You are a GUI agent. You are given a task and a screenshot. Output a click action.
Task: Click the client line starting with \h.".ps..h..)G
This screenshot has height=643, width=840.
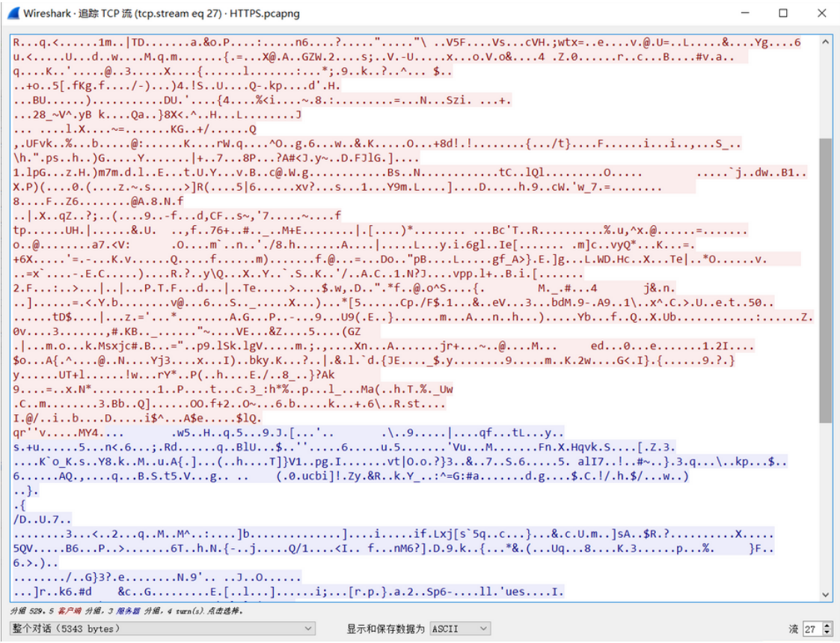216,158
